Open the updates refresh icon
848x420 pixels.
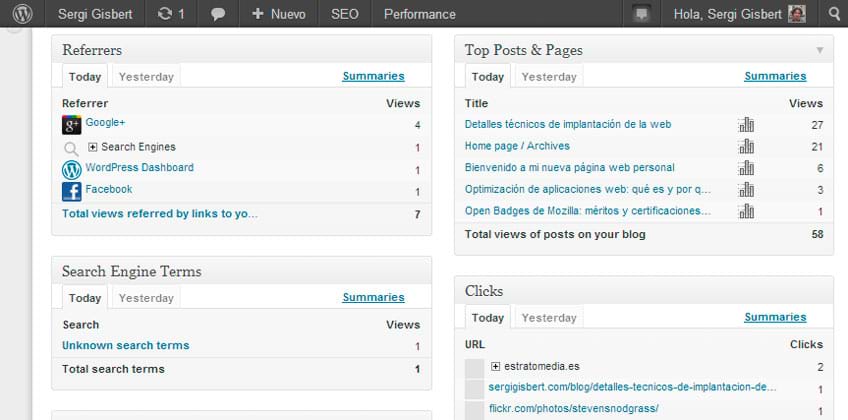tap(165, 14)
